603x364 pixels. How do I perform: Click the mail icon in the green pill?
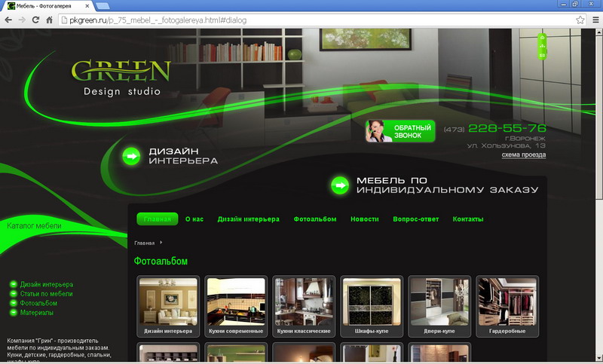coord(542,55)
